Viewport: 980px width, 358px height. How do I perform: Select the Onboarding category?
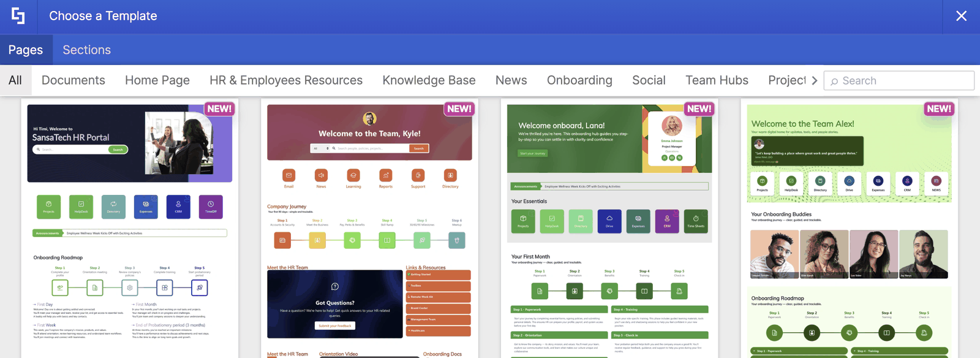[579, 80]
